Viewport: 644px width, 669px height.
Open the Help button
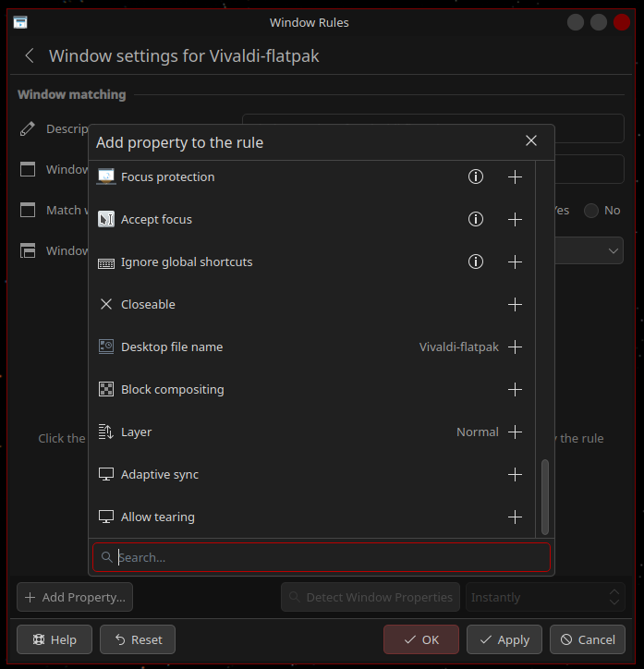tap(55, 639)
